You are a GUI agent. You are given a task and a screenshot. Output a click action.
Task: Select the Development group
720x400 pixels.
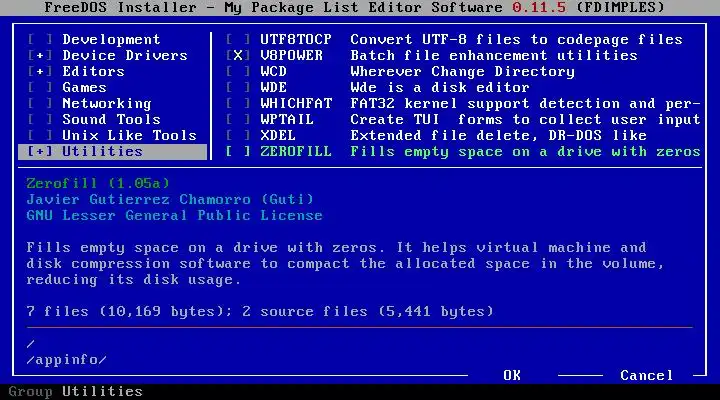[x=112, y=39]
